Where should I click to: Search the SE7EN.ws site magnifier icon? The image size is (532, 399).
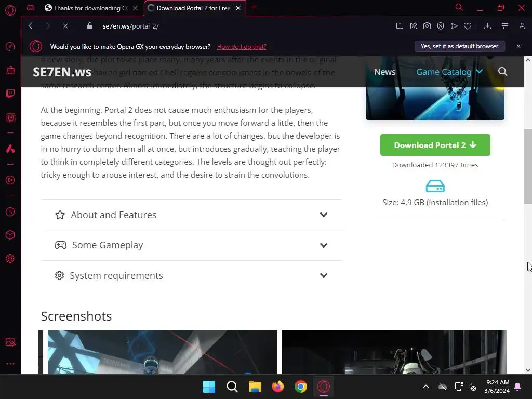coord(502,72)
